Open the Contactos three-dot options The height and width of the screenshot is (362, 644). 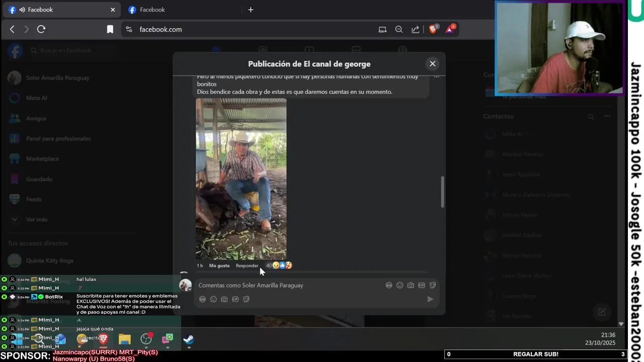(607, 116)
